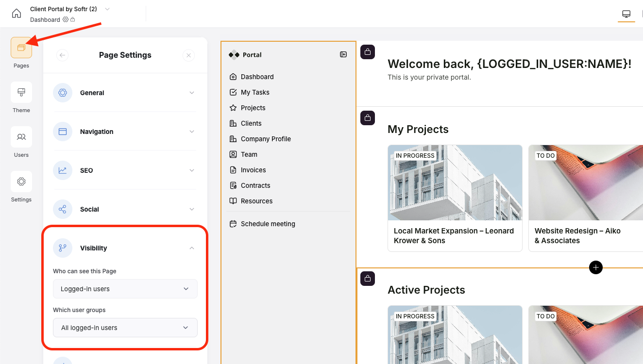Click the Navigation section icon
This screenshot has width=643, height=364.
pyautogui.click(x=63, y=132)
